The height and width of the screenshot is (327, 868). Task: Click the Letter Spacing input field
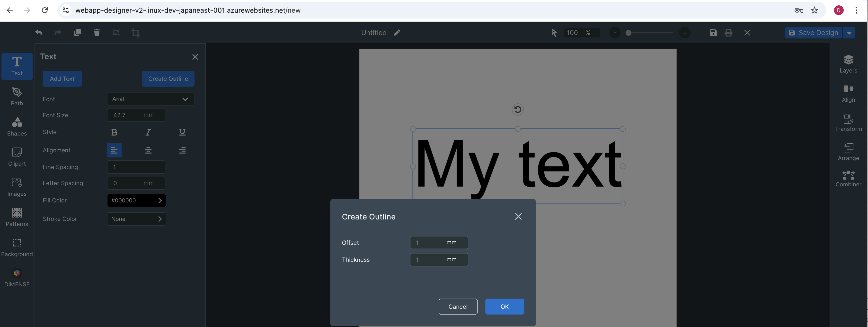pyautogui.click(x=136, y=183)
